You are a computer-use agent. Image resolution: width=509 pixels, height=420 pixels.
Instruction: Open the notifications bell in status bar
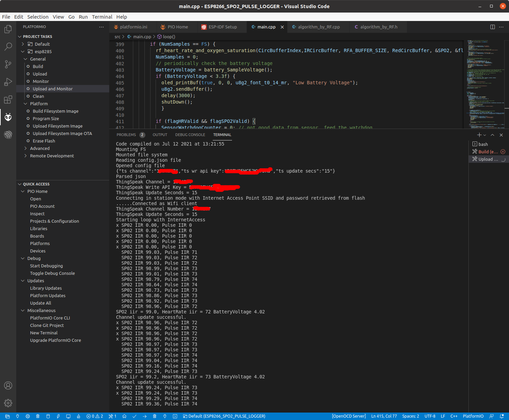click(x=502, y=416)
